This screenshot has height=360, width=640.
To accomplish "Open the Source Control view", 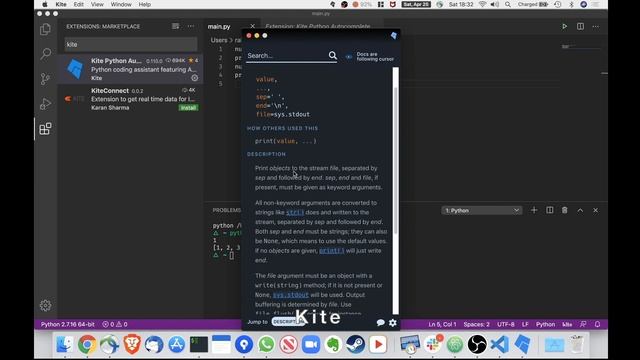I will tap(45, 79).
